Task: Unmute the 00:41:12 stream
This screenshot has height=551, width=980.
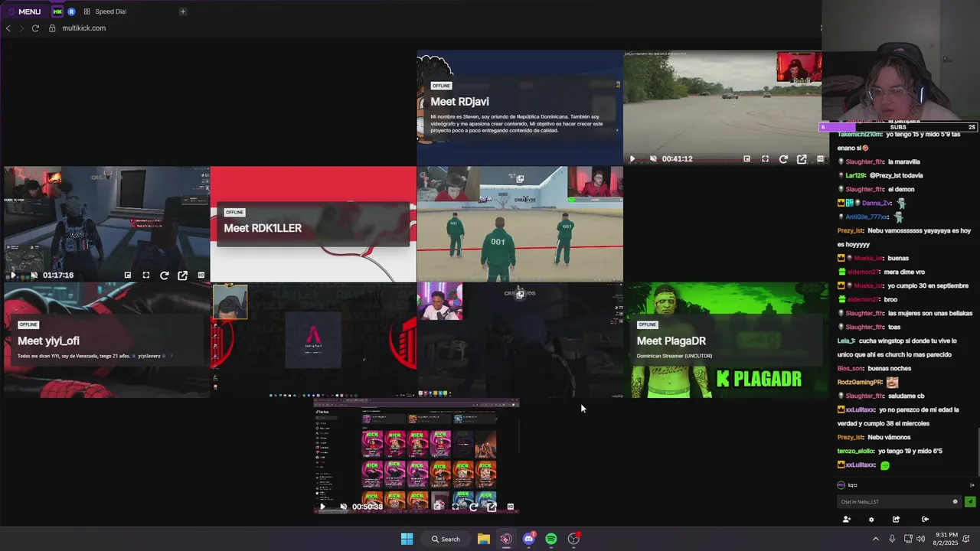Action: [653, 159]
